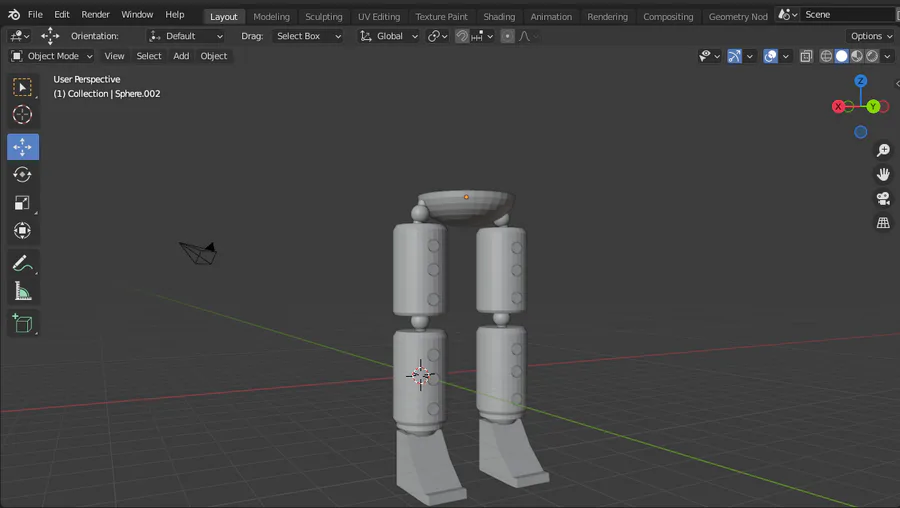Open the Help menu

(x=174, y=14)
